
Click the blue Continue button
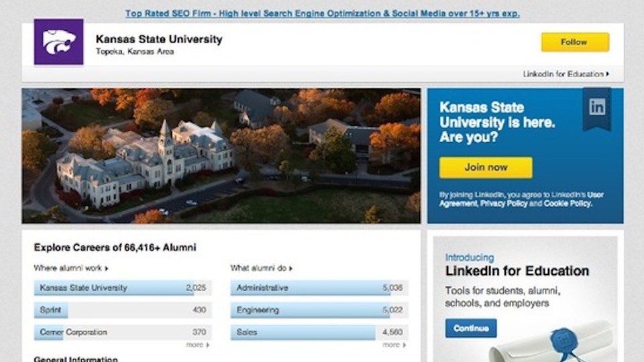471,328
